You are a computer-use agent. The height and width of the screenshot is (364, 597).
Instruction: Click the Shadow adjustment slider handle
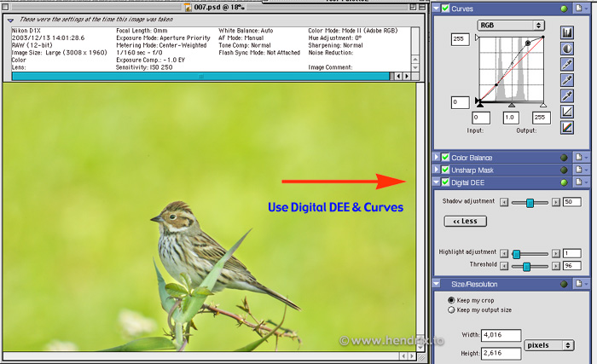click(530, 203)
